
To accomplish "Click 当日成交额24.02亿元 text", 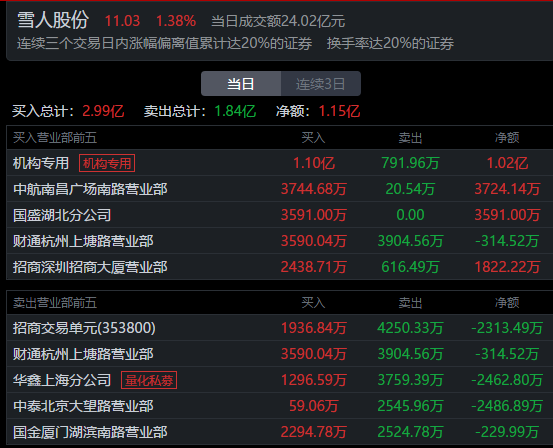I will (x=278, y=22).
